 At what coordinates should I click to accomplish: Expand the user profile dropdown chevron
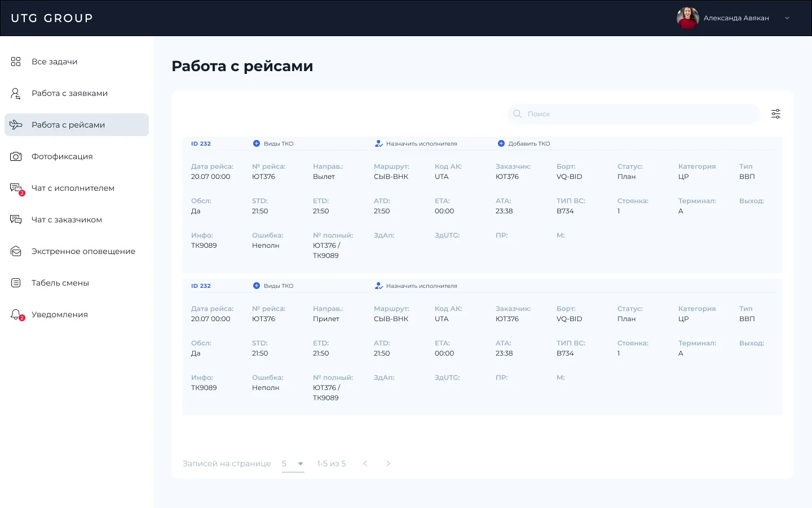coord(787,18)
